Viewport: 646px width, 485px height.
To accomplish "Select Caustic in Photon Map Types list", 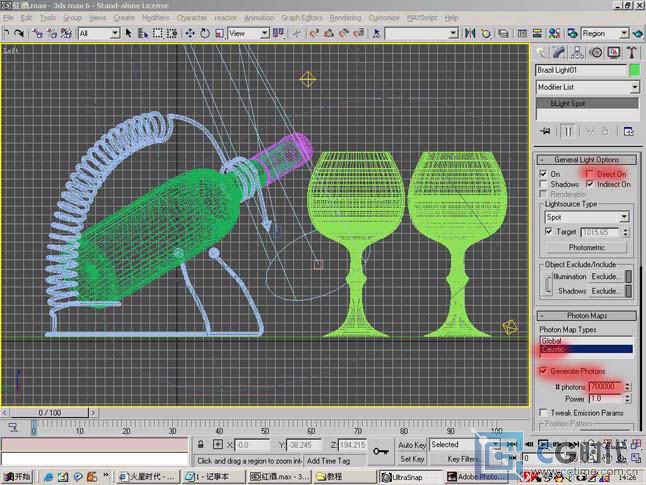I will [x=586, y=349].
